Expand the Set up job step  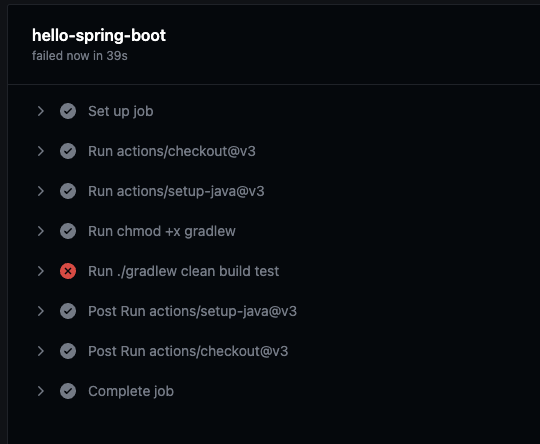coord(41,111)
